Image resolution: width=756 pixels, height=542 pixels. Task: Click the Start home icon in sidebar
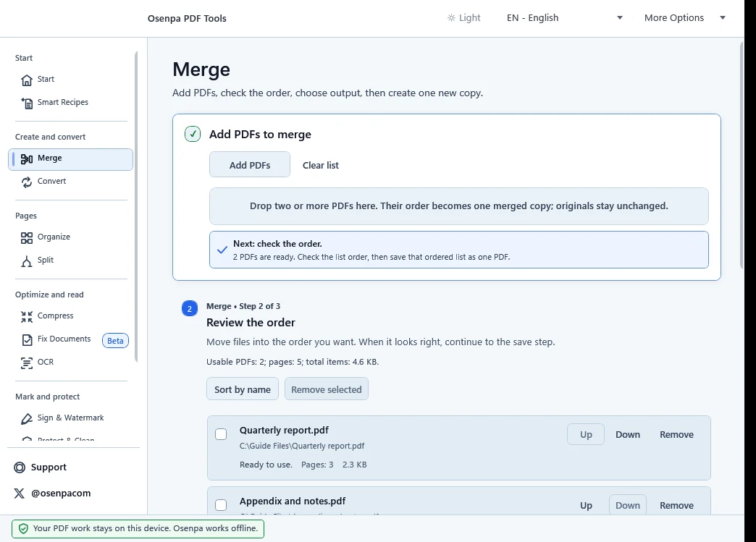click(27, 80)
